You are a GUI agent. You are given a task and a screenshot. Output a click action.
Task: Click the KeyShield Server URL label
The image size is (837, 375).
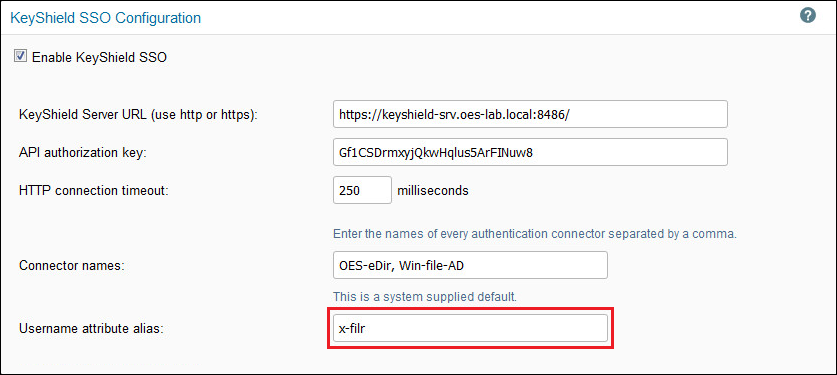click(x=138, y=115)
